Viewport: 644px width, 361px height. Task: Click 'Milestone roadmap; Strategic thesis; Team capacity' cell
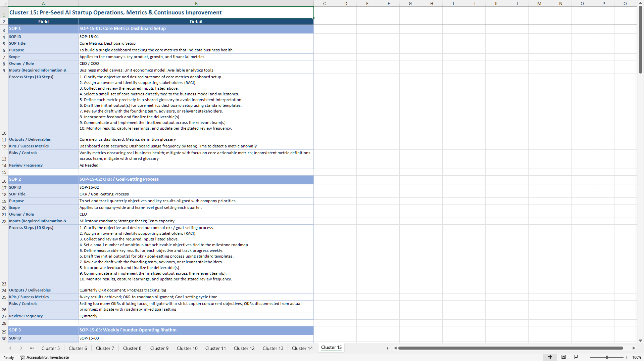pyautogui.click(x=196, y=221)
